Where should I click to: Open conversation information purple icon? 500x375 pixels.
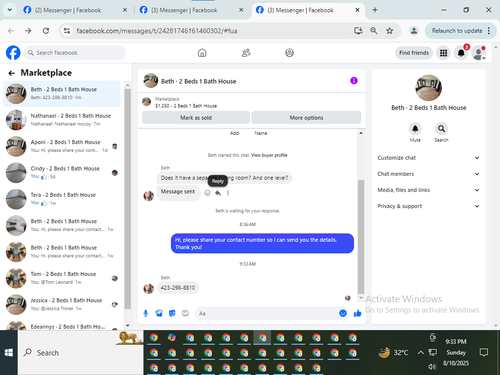354,81
